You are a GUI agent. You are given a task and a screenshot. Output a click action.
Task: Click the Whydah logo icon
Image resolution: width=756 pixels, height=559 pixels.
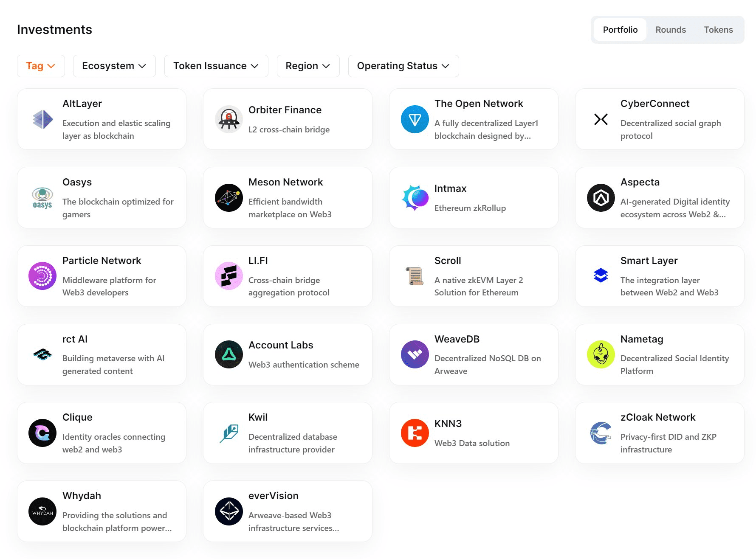tap(42, 511)
